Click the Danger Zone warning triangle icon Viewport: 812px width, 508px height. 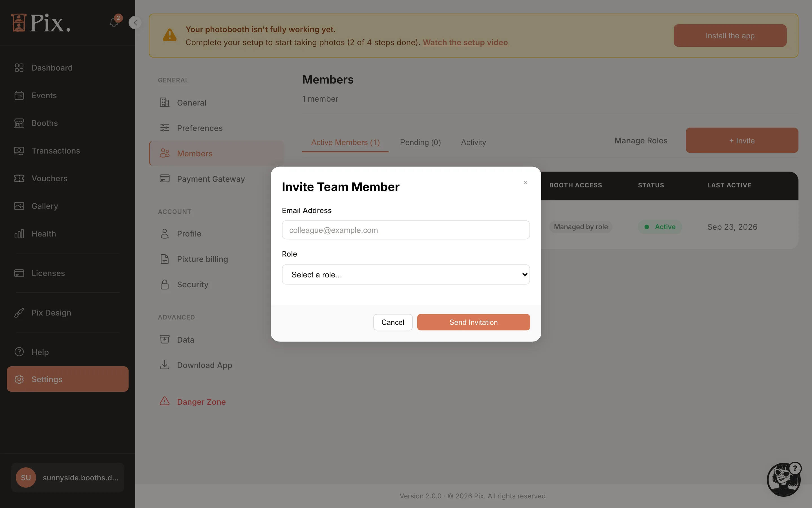click(x=164, y=401)
